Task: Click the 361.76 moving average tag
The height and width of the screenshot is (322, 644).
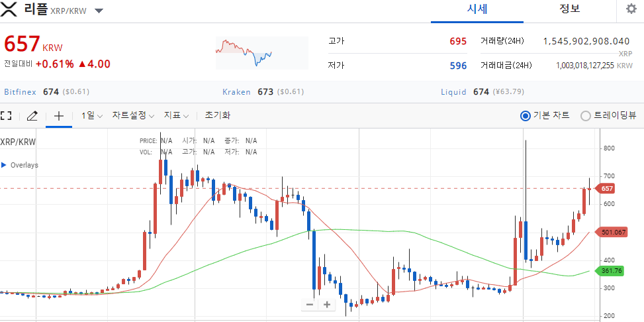Action: pos(610,271)
